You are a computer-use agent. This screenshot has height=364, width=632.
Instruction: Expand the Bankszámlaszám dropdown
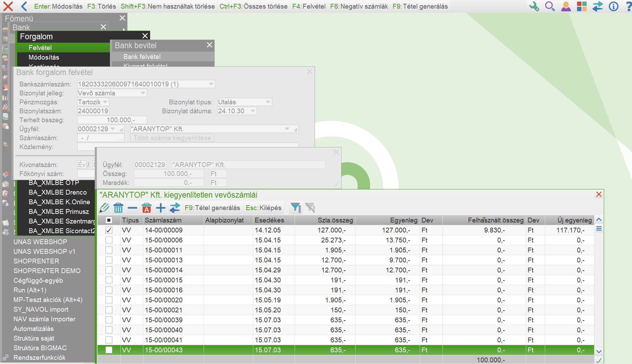point(211,84)
